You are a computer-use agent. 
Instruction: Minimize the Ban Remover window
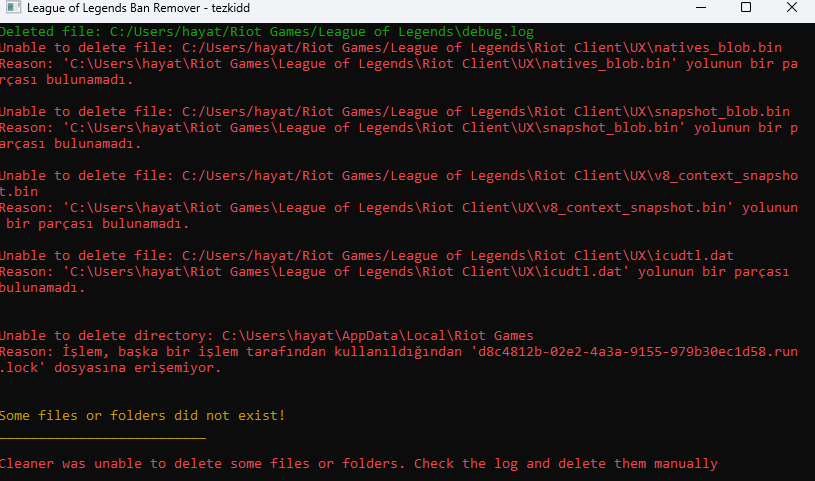[x=701, y=8]
